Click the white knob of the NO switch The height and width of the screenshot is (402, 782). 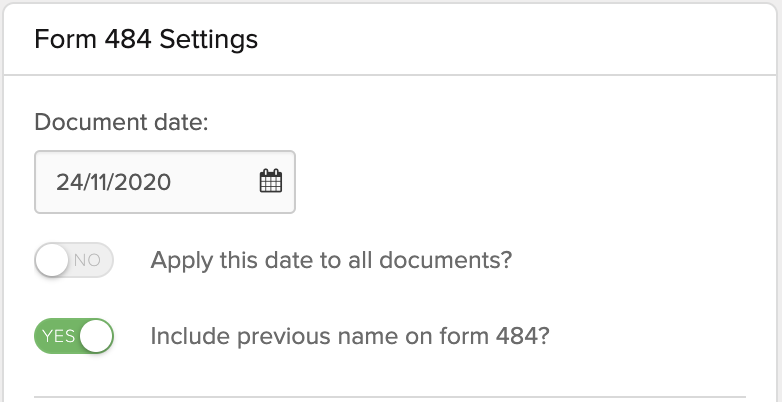click(x=51, y=260)
